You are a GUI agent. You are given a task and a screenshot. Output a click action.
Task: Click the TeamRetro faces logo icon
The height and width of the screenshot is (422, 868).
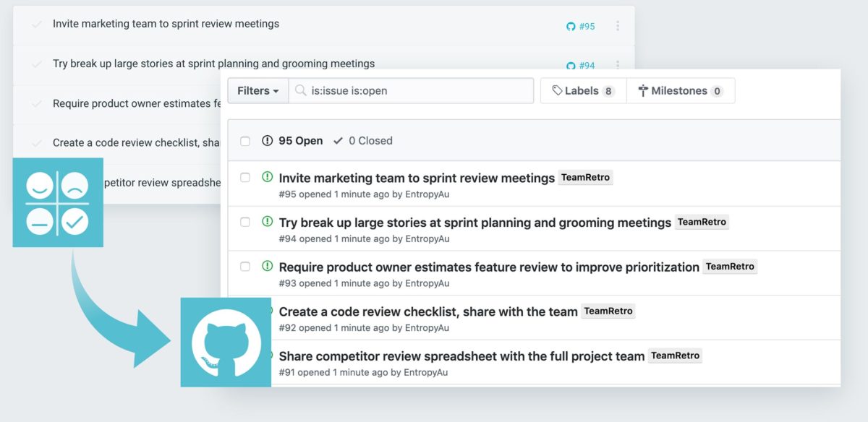pos(58,202)
